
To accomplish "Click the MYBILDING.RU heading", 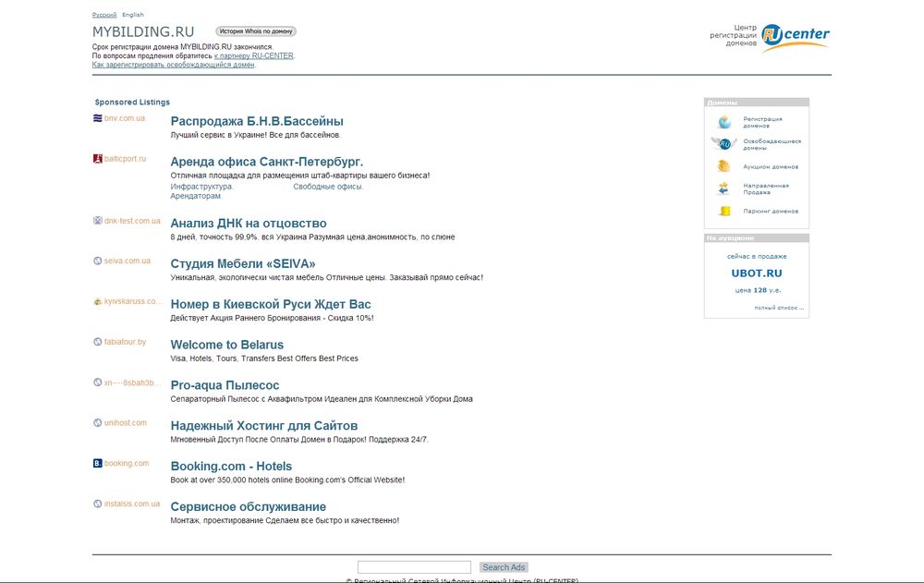I will click(143, 31).
